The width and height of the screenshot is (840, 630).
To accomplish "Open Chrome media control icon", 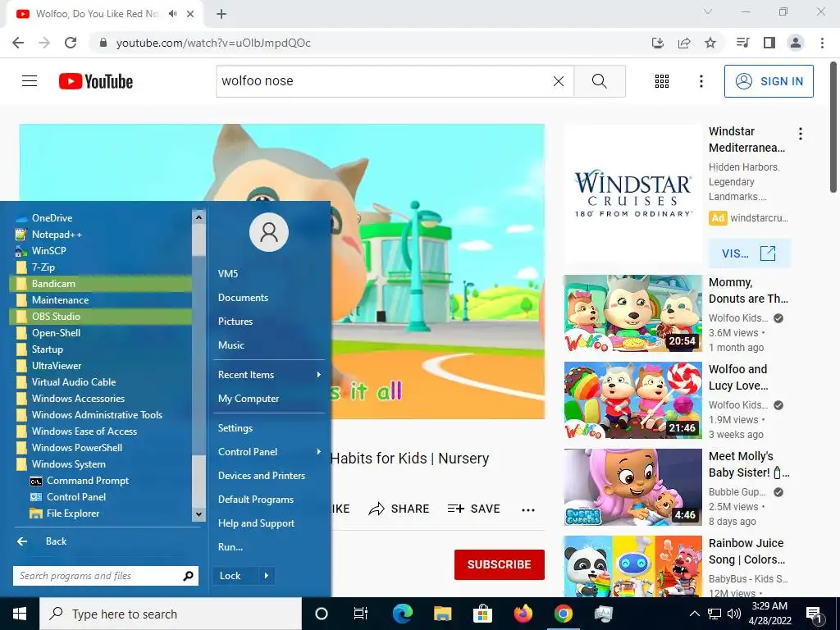I will (742, 43).
